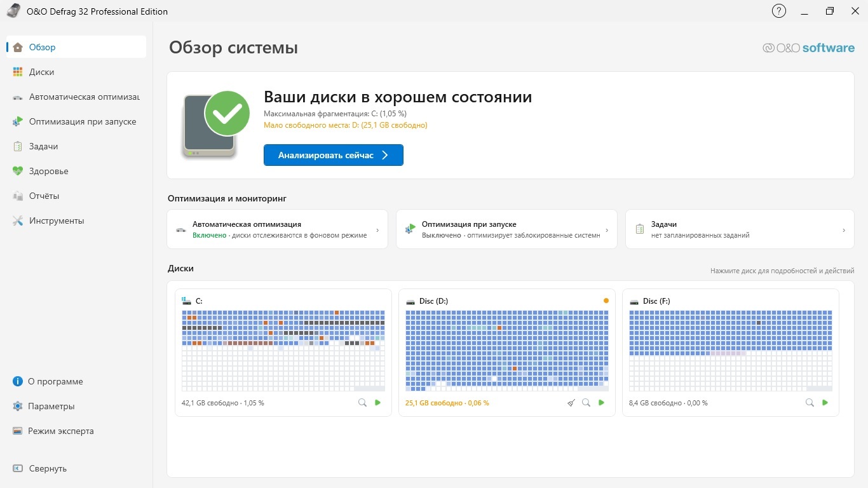
Task: Click '25,1 GB свободно · 0,06 %' text
Action: (447, 403)
